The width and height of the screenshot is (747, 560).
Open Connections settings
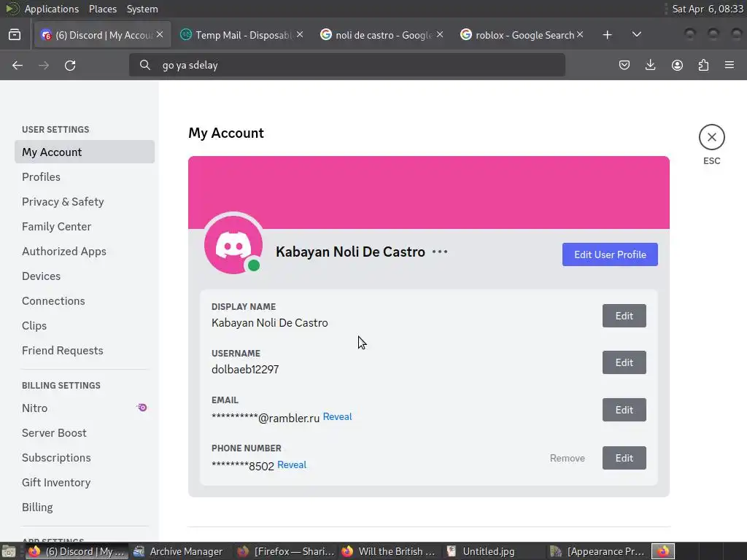coord(85,300)
